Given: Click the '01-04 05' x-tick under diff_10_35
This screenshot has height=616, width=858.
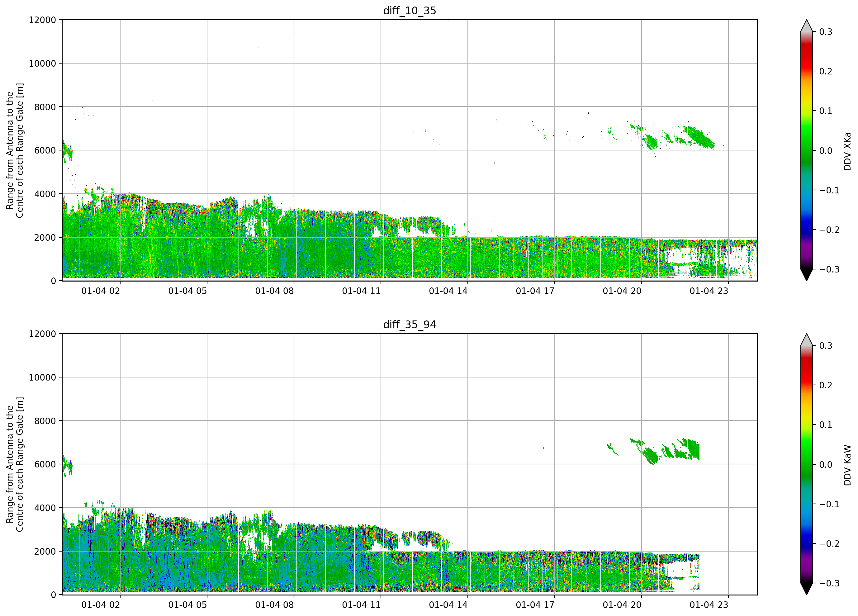Looking at the screenshot, I should pyautogui.click(x=188, y=291).
